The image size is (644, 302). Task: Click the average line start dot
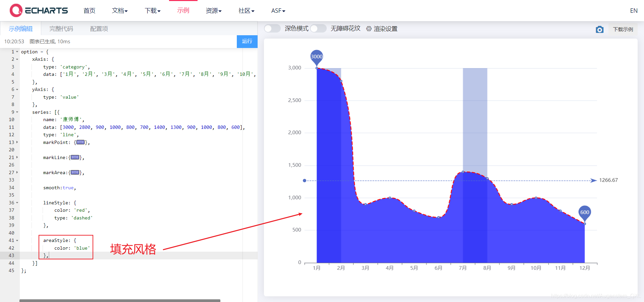[305, 181]
